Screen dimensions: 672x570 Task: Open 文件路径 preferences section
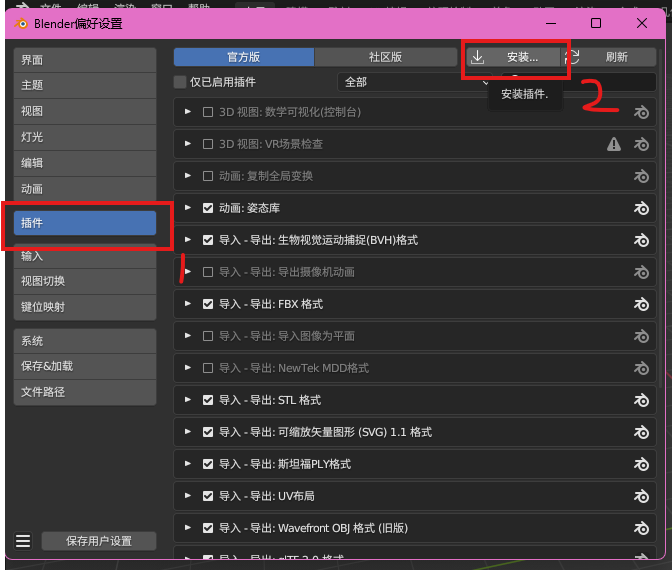point(85,392)
